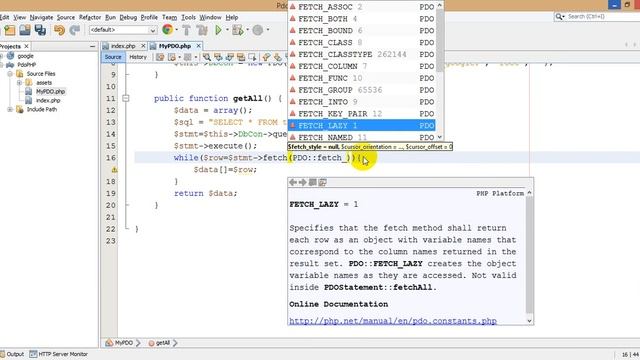
Task: Click the Search magnifier icon at top right
Action: click(559, 16)
